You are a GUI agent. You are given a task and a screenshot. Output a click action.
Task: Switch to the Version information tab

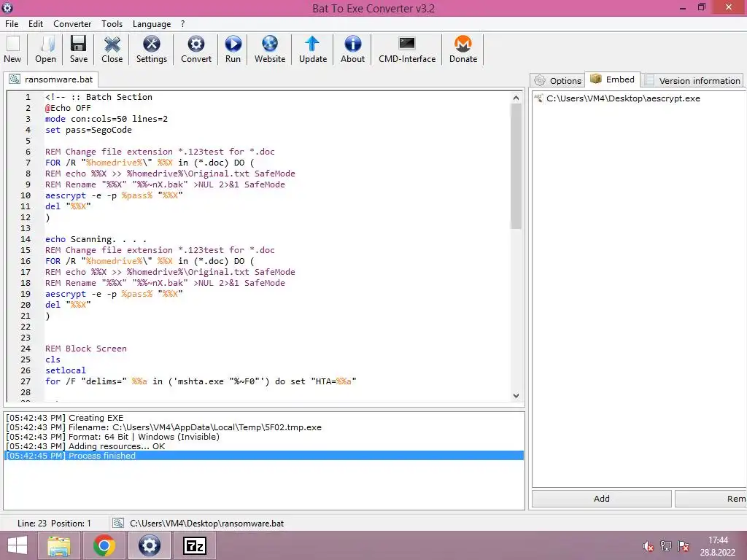[692, 80]
